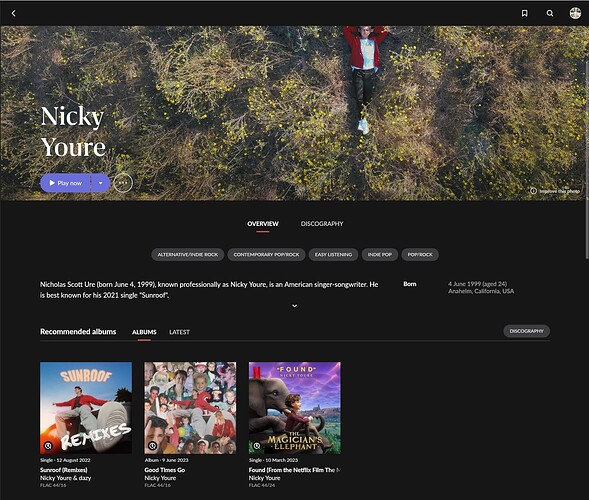The image size is (589, 500).
Task: Click the badge icon on Found cover
Action: pyautogui.click(x=257, y=446)
